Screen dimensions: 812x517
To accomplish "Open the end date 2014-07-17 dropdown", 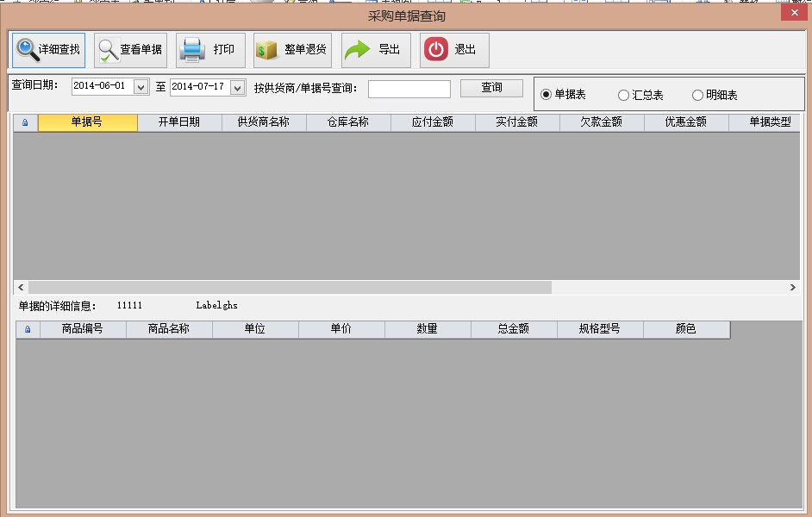I will [x=237, y=88].
